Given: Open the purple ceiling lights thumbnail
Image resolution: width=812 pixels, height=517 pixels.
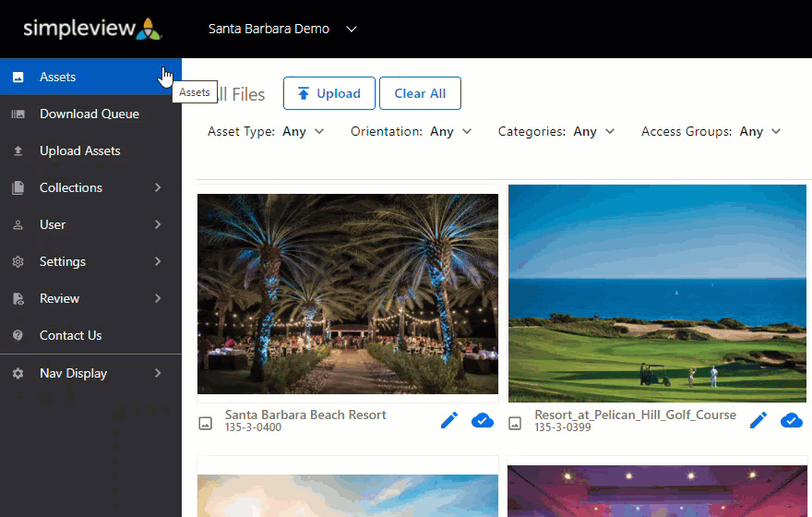Looking at the screenshot, I should click(x=657, y=490).
